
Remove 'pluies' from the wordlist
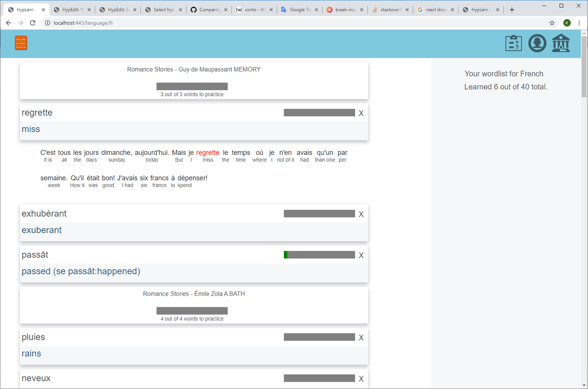(x=361, y=337)
